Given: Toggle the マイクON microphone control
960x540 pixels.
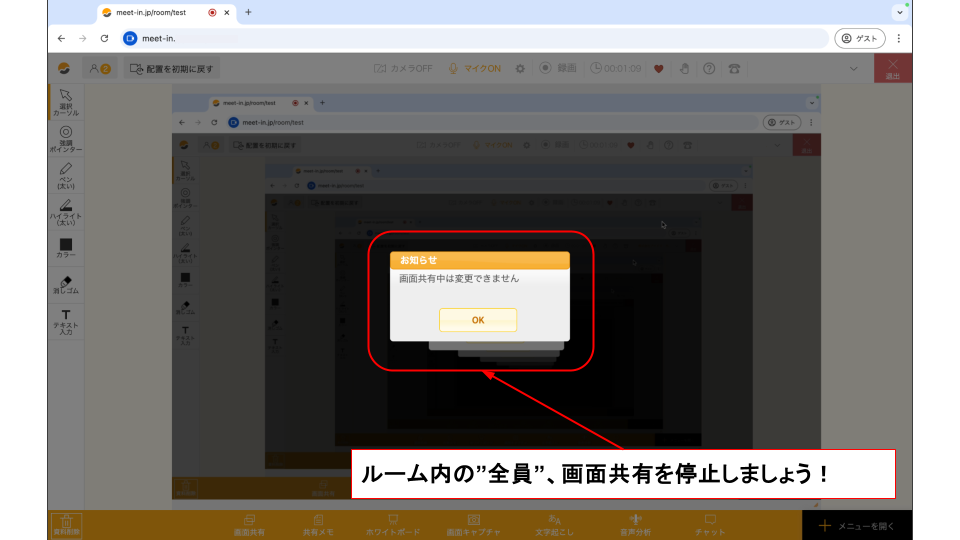Looking at the screenshot, I should tap(475, 68).
